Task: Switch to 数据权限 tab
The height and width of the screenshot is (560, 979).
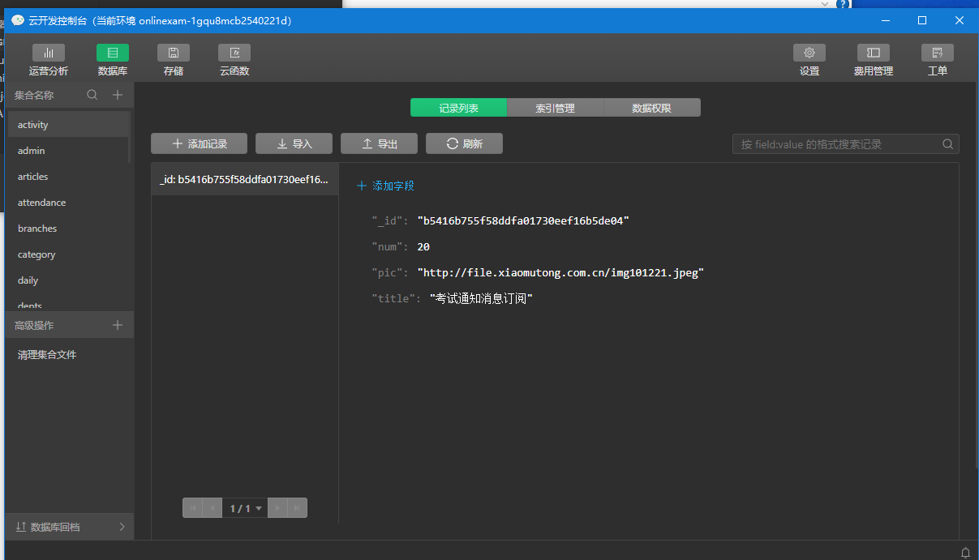Action: (x=651, y=108)
